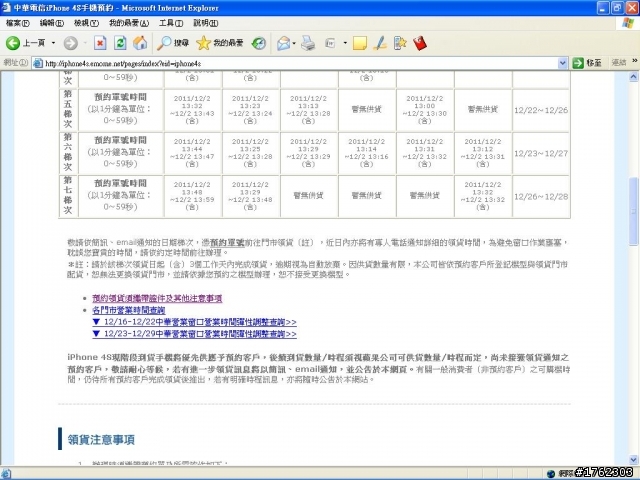
Task: Open the History clock icon
Action: tap(259, 43)
